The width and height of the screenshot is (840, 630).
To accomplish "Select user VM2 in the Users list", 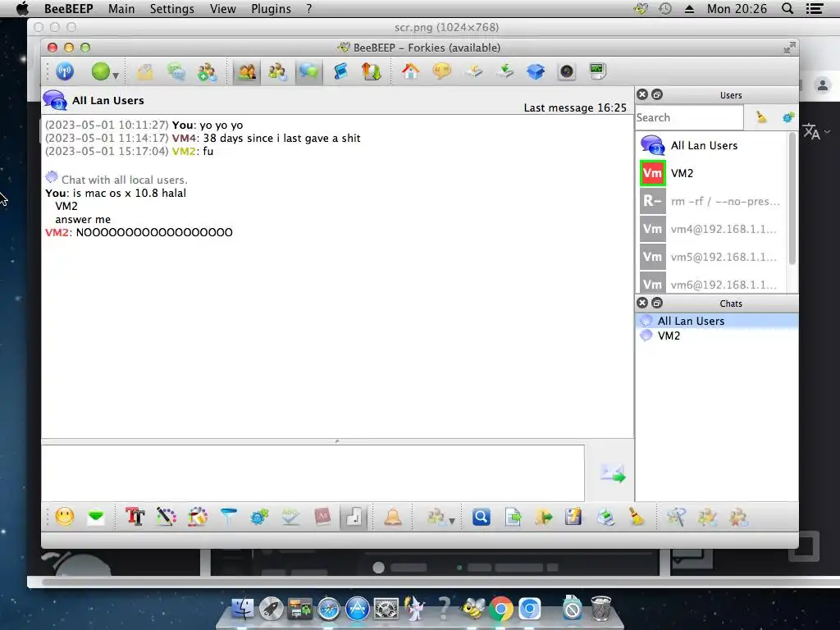I will [712, 173].
